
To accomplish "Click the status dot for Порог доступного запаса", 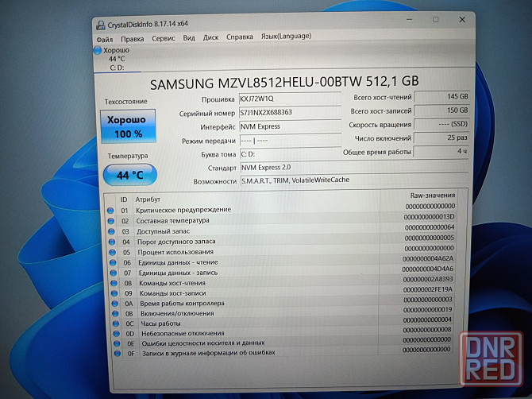I will pos(112,242).
